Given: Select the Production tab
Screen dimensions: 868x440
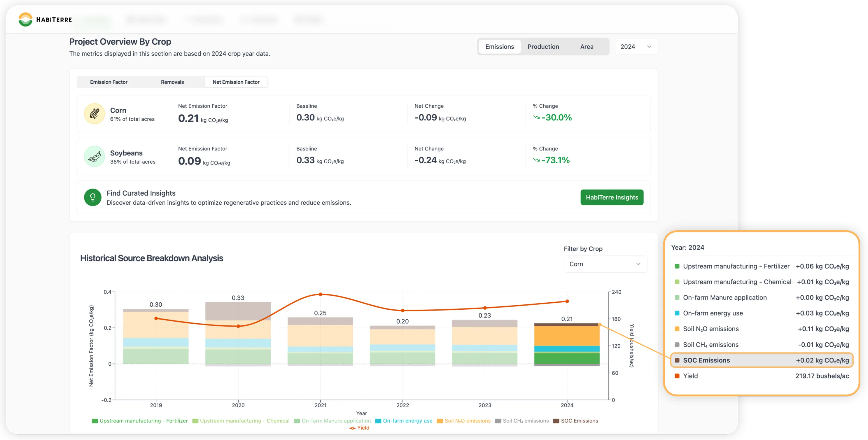Looking at the screenshot, I should [543, 47].
